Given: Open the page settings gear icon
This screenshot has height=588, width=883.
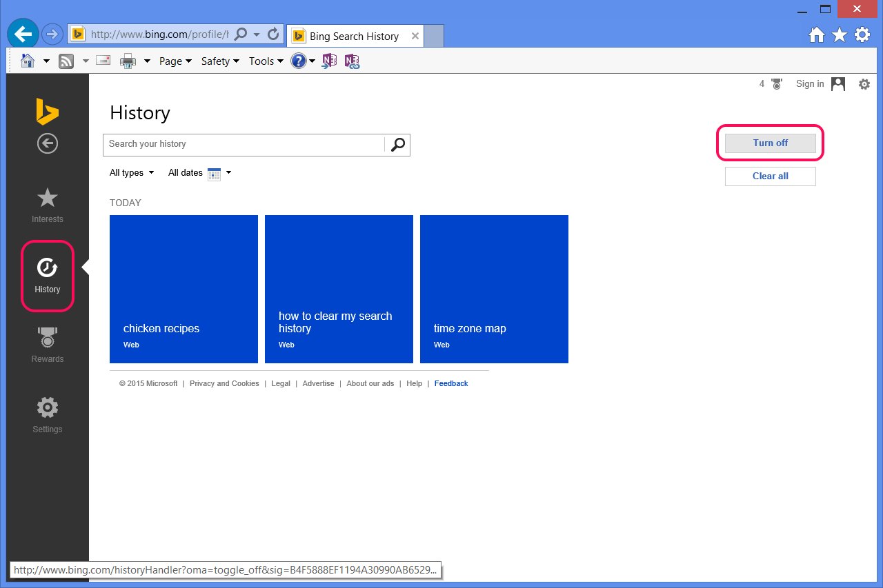Looking at the screenshot, I should click(864, 84).
